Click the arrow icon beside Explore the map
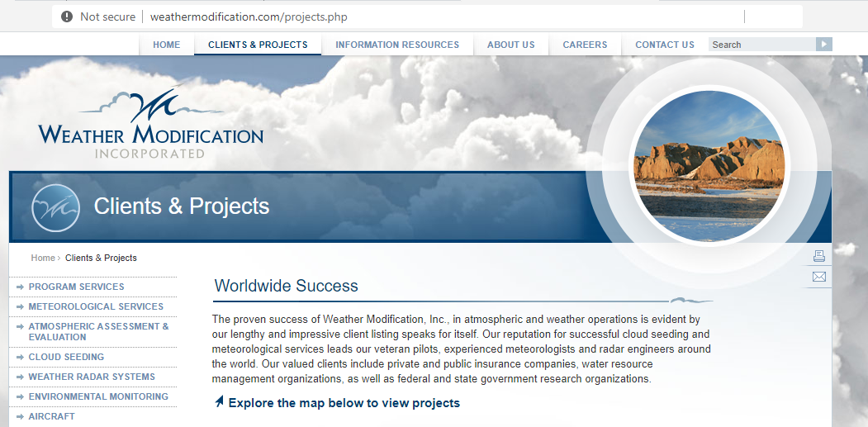Image resolution: width=868 pixels, height=427 pixels. click(219, 402)
